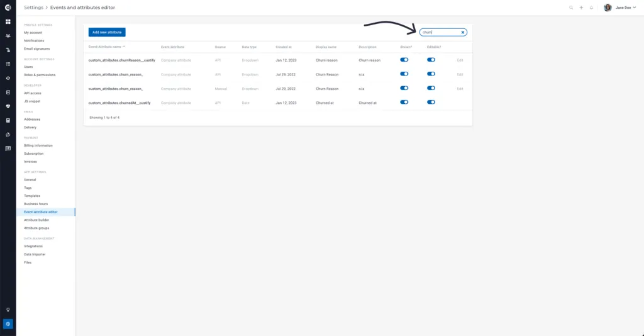Open Tags settings

point(28,188)
